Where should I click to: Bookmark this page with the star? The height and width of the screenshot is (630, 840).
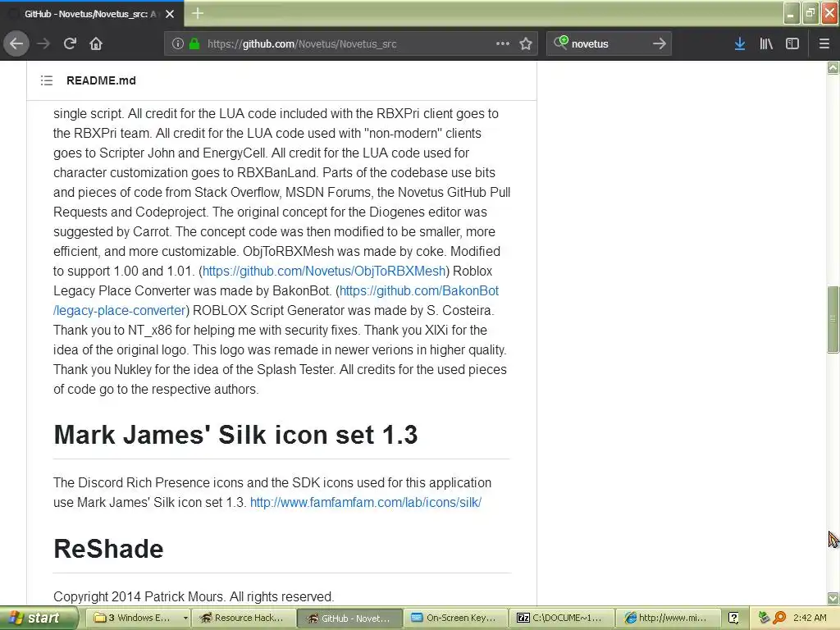pyautogui.click(x=526, y=43)
